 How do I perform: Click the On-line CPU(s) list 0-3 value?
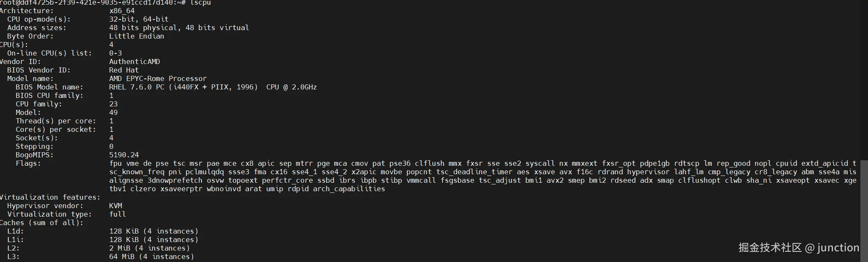[116, 53]
